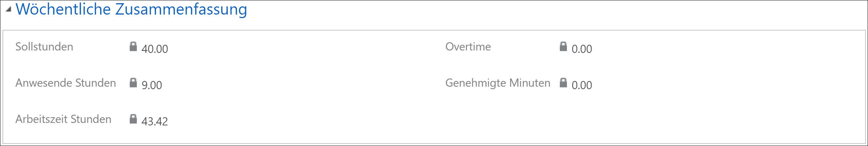Select the Anwesende Stunden value 9.00

coord(152,85)
